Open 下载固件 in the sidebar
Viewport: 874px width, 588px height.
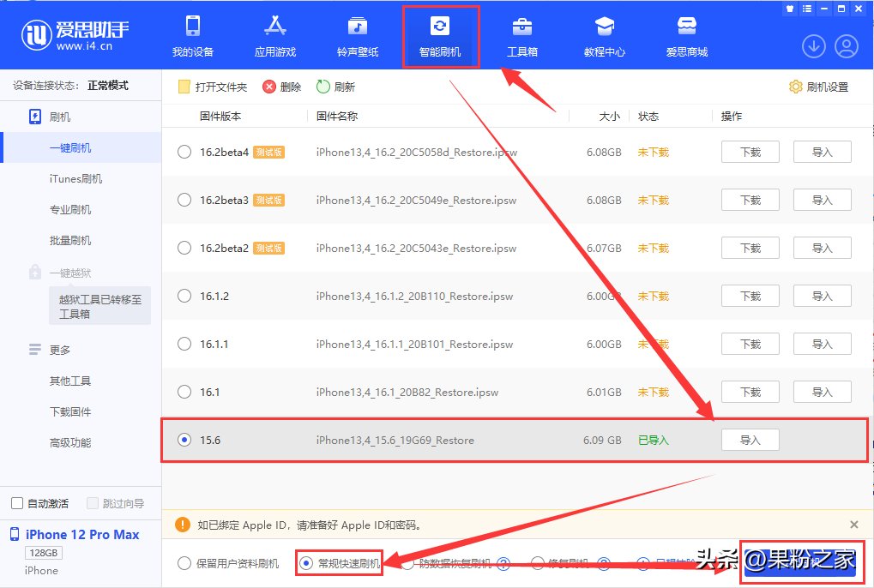[x=69, y=412]
